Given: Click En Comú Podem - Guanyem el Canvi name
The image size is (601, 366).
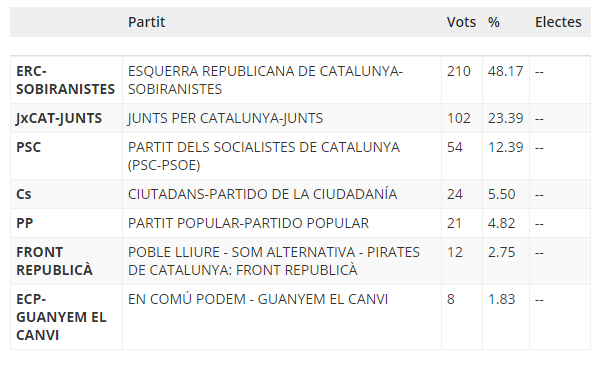Looking at the screenshot, I should (x=258, y=299).
